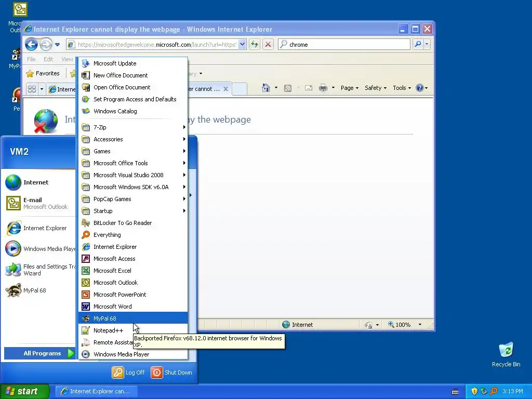The height and width of the screenshot is (399, 532).
Task: Open MyPal 68 highlighted in programs list
Action: point(133,318)
